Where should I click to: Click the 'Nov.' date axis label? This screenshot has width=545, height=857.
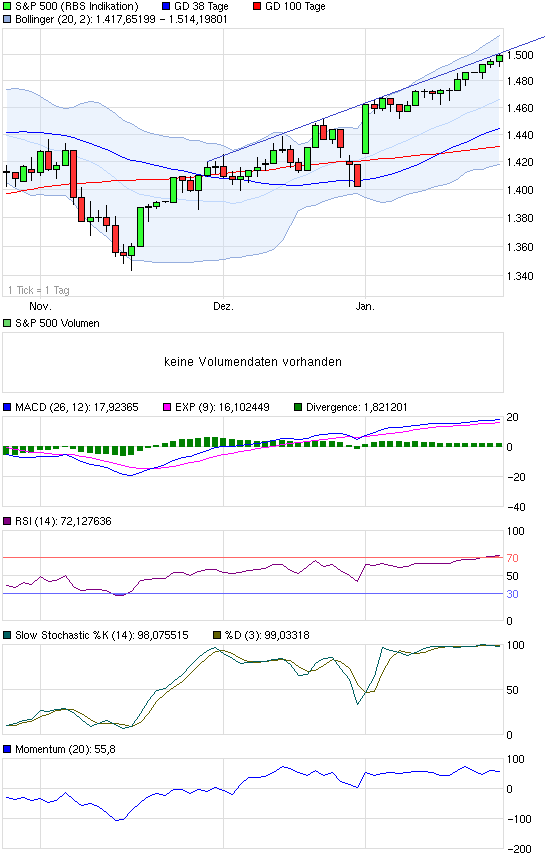point(40,306)
